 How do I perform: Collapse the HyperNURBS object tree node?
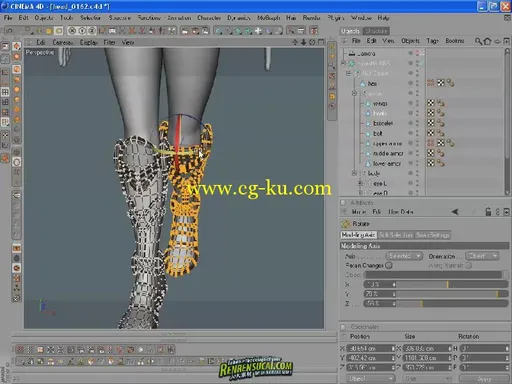(343, 63)
